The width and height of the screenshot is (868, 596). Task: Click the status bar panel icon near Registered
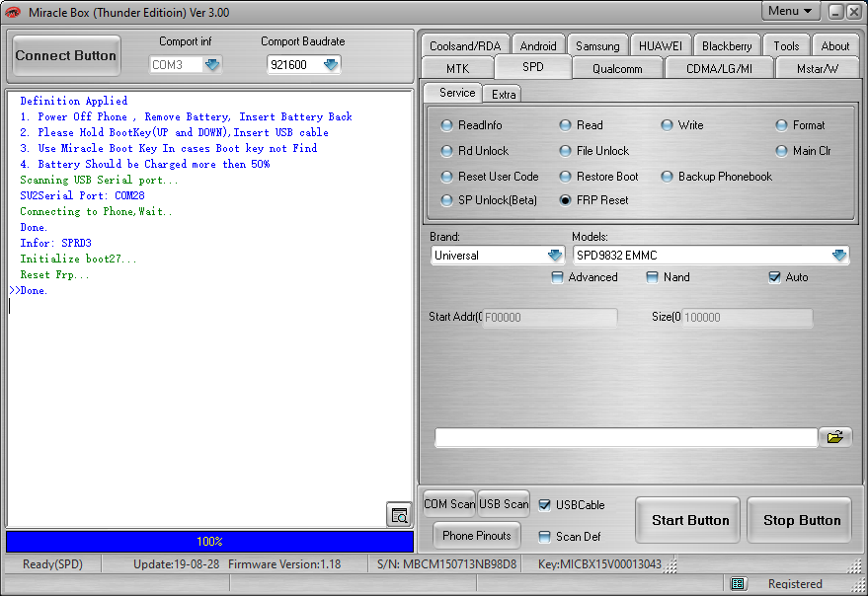pyautogui.click(x=737, y=584)
